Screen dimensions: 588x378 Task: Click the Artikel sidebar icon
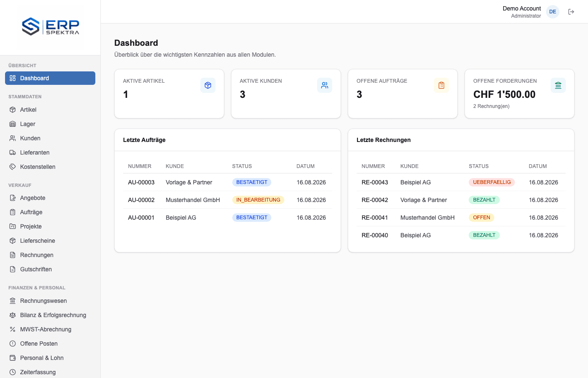pyautogui.click(x=13, y=110)
